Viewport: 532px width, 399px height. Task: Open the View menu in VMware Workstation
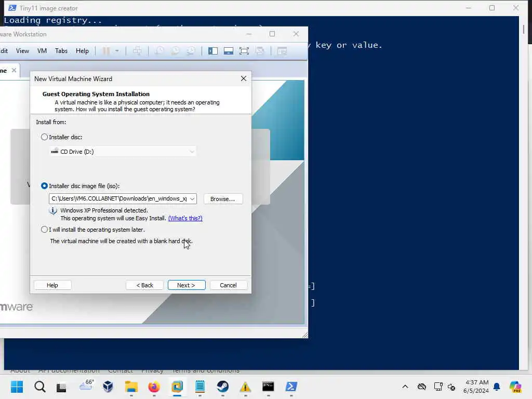tap(22, 51)
